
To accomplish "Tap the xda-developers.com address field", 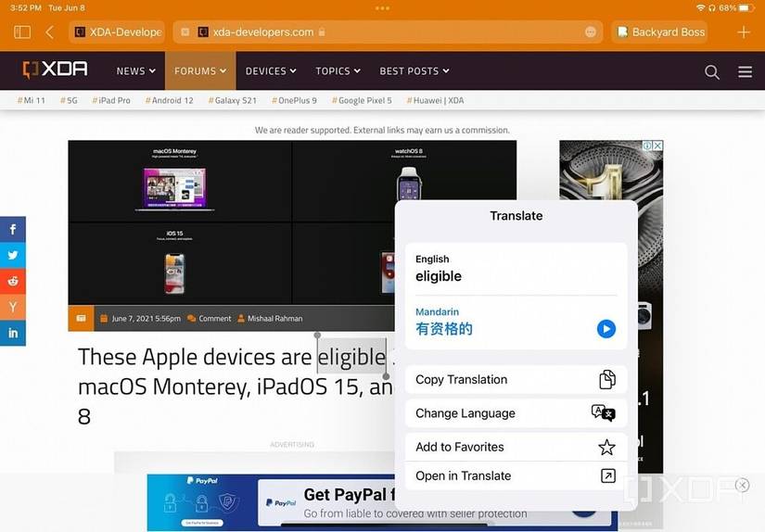I will [x=388, y=32].
